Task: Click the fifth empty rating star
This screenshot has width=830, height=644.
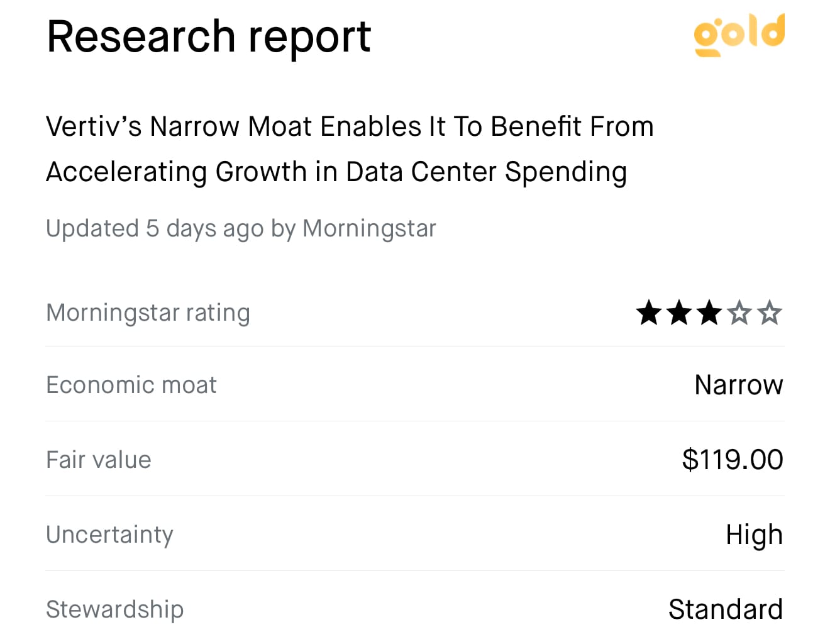Action: click(770, 313)
